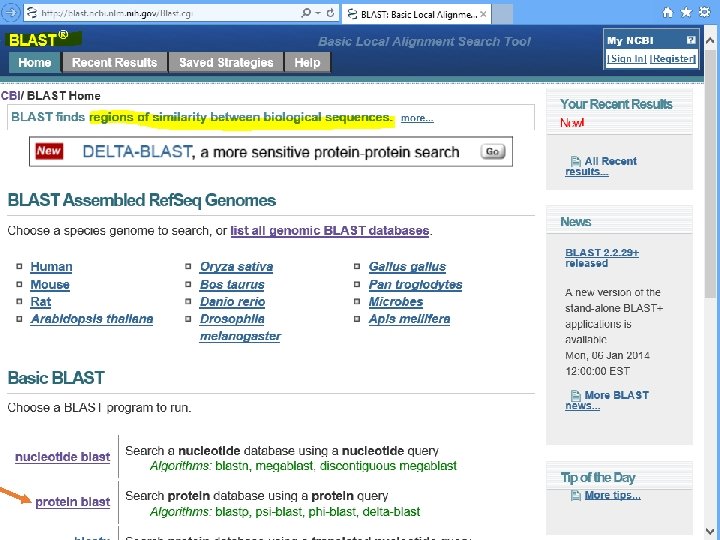The width and height of the screenshot is (720, 540).
Task: Close the BLAST browser tab
Action: 483,14
